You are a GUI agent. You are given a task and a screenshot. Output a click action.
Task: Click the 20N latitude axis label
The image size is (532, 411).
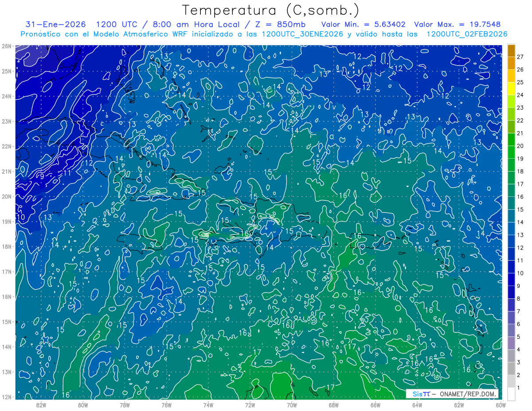coord(7,196)
